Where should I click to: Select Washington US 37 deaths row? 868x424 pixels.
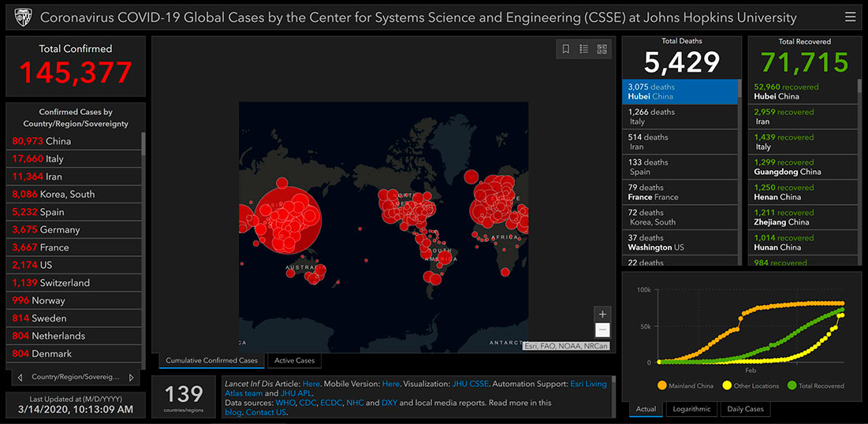click(x=680, y=243)
